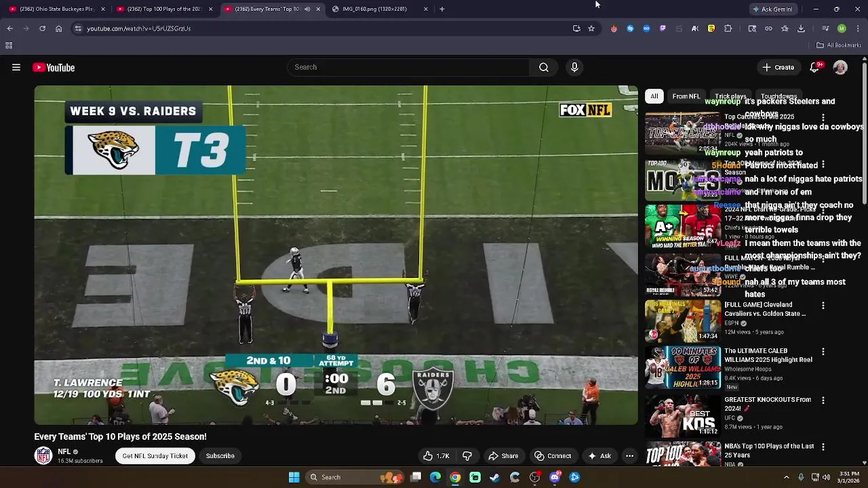868x488 pixels.
Task: Bookmark this page with star icon
Action: coord(591,28)
